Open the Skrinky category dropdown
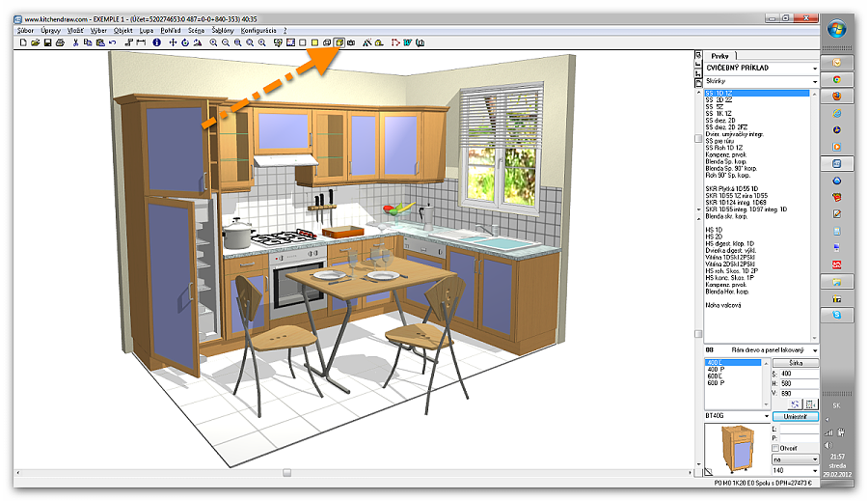The width and height of the screenshot is (868, 501). [x=814, y=83]
